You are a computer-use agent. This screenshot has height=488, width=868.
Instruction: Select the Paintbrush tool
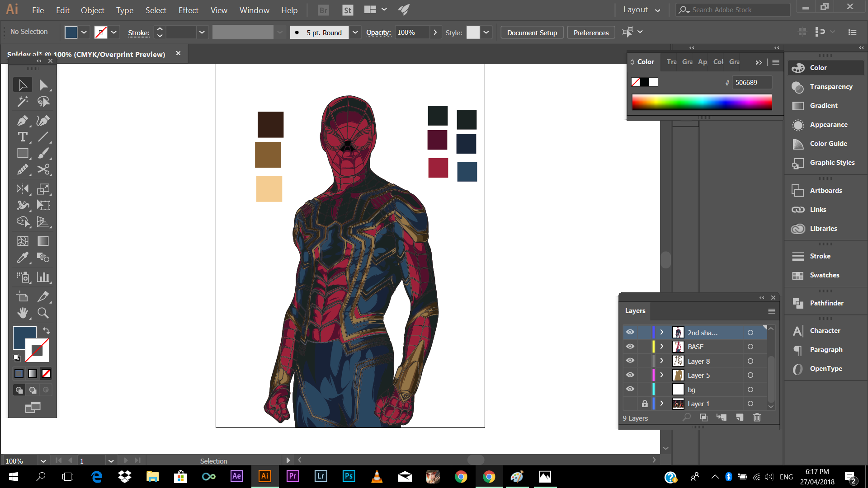pos(43,154)
